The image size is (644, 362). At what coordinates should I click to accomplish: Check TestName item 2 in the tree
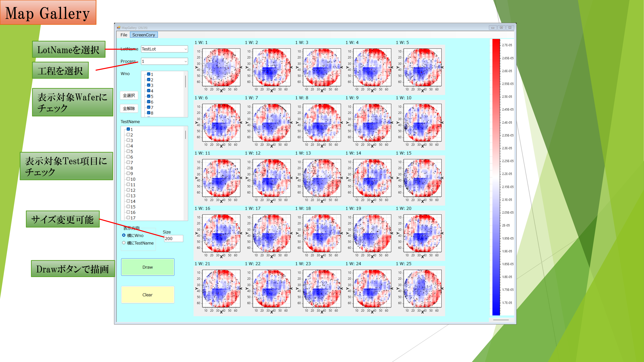point(128,135)
